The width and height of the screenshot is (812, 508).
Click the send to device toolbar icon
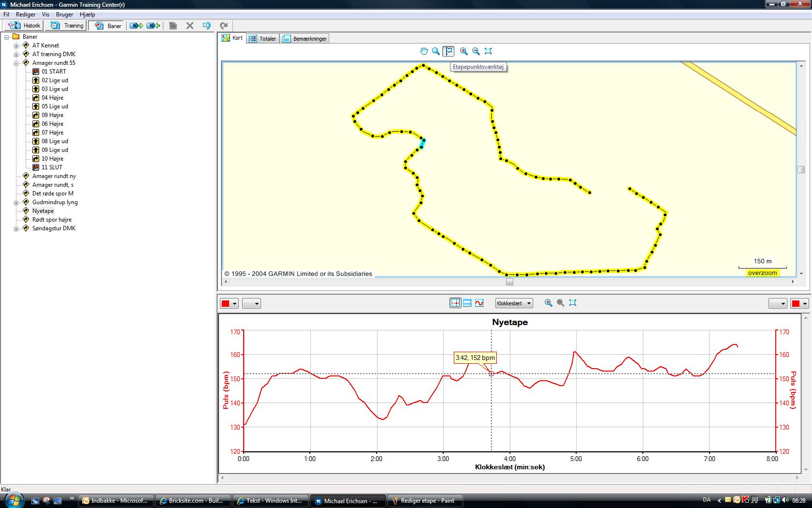tap(136, 26)
